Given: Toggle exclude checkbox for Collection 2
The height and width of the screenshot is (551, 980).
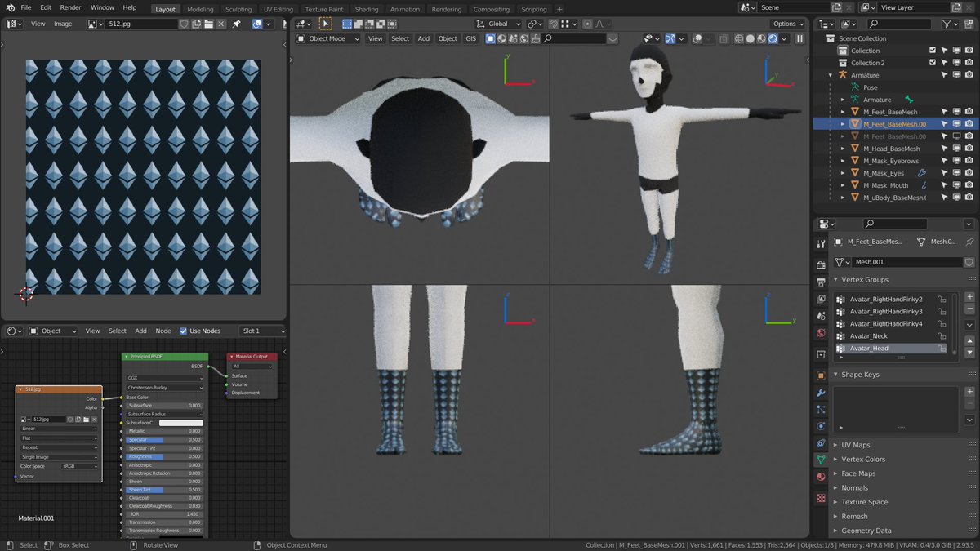Looking at the screenshot, I should (x=933, y=63).
